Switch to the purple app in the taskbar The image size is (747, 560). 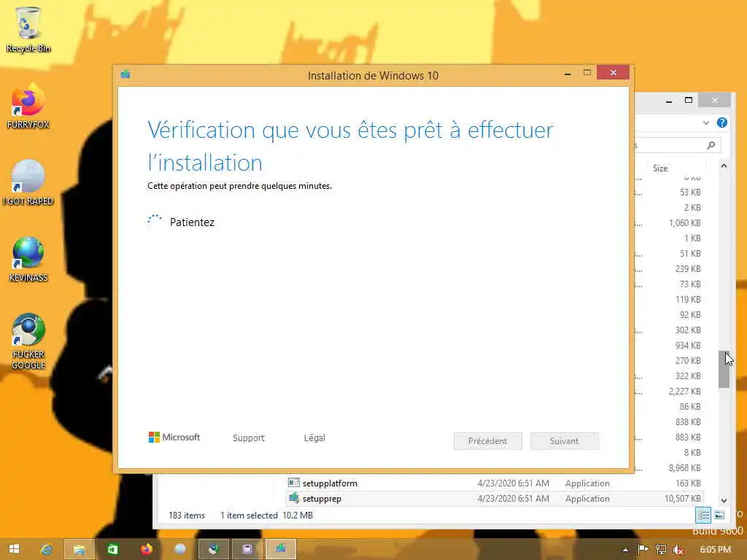(x=247, y=549)
